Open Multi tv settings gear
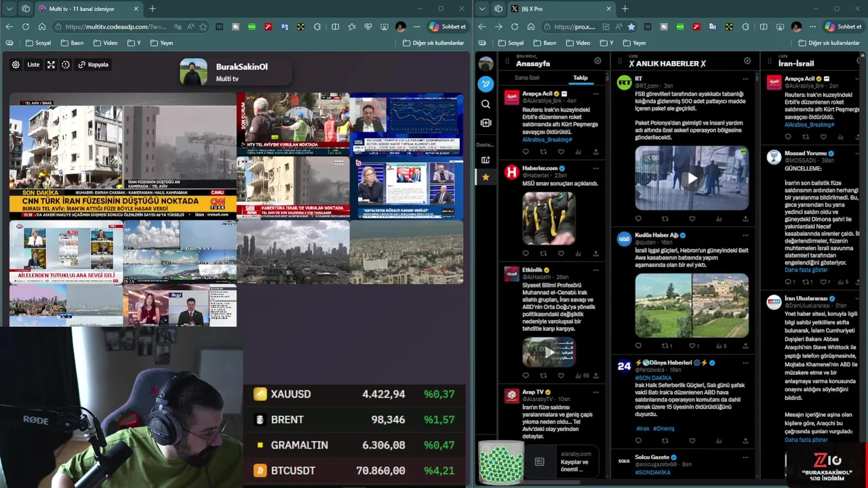Image resolution: width=868 pixels, height=488 pixels. (x=16, y=64)
